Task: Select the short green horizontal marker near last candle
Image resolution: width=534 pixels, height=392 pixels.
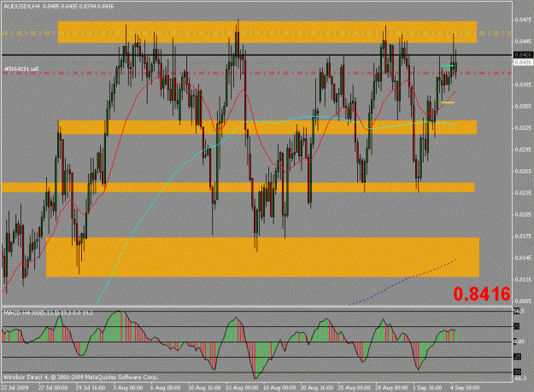Action: pyautogui.click(x=448, y=65)
